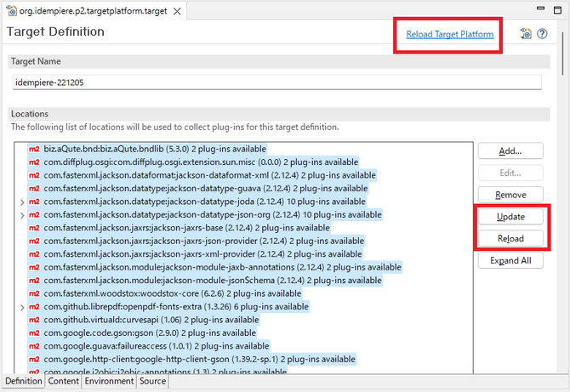Screen dimensions: 570x392
Task: Click the Add... button
Action: (510, 151)
